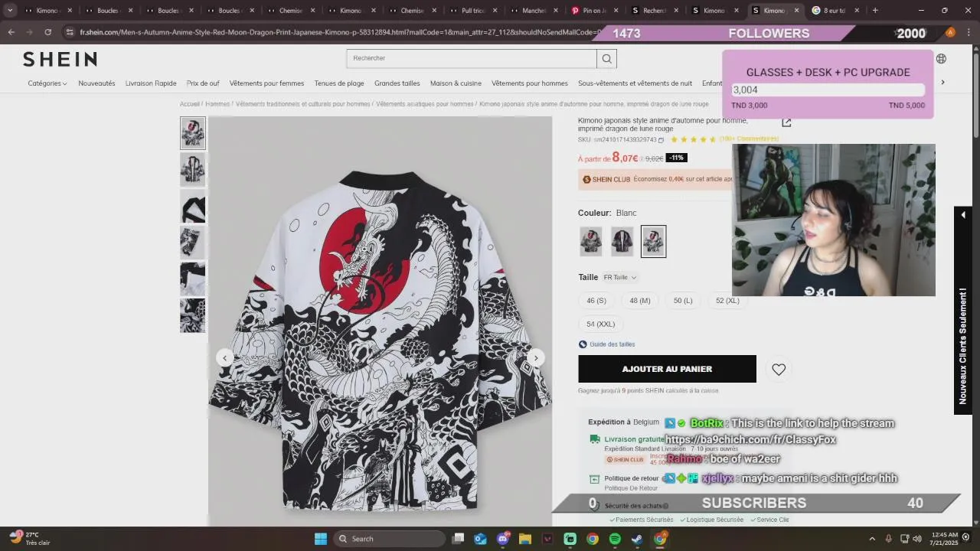The width and height of the screenshot is (980, 551).
Task: Click the globe language icon
Action: [941, 59]
